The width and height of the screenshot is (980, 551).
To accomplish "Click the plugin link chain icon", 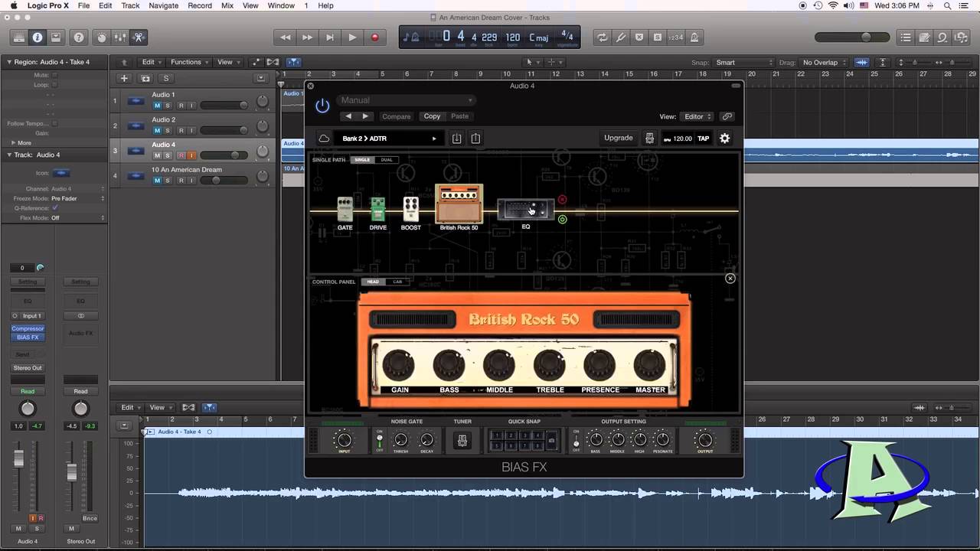I will (x=727, y=116).
